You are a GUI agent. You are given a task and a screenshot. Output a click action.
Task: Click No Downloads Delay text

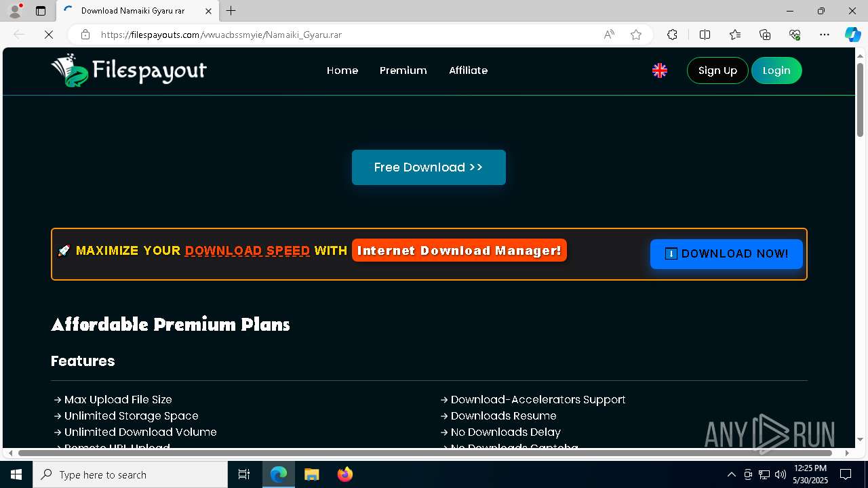pyautogui.click(x=506, y=432)
